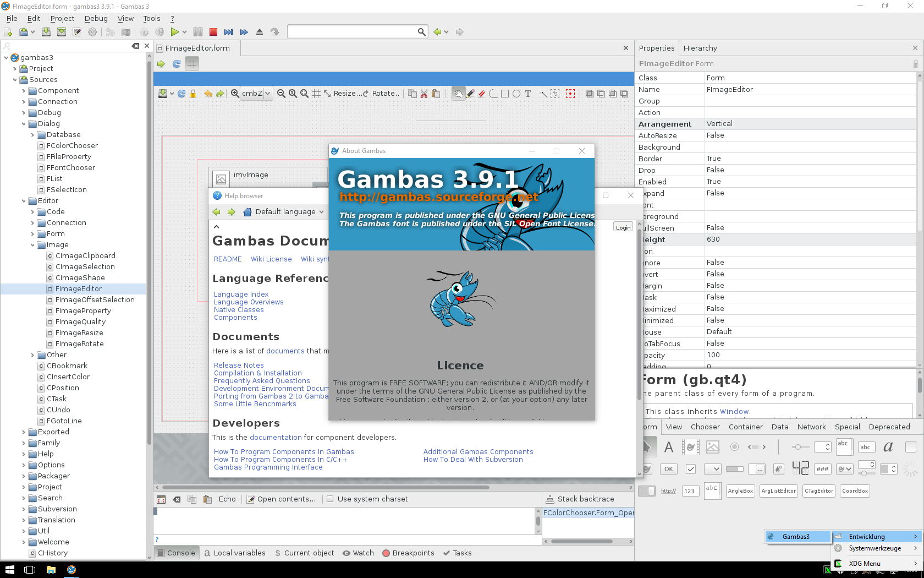Screen dimensions: 924x578
Task: Switch to the Chooser toolbox tab
Action: [705, 427]
